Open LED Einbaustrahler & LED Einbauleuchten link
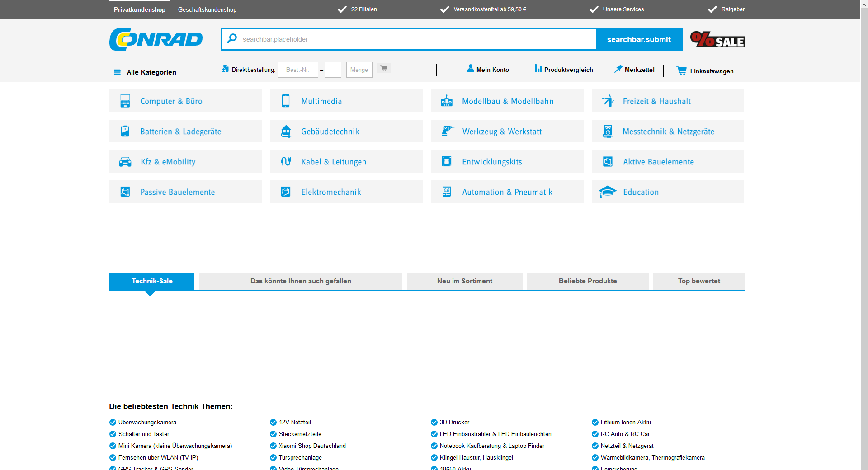The image size is (868, 470). [x=495, y=434]
